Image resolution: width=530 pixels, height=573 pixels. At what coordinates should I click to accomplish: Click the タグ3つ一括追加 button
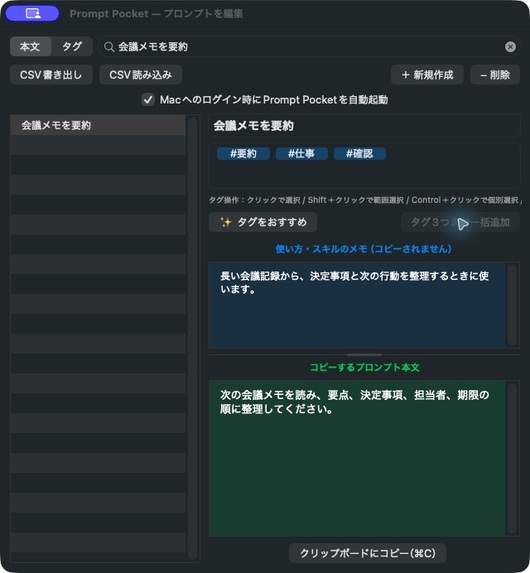click(460, 222)
